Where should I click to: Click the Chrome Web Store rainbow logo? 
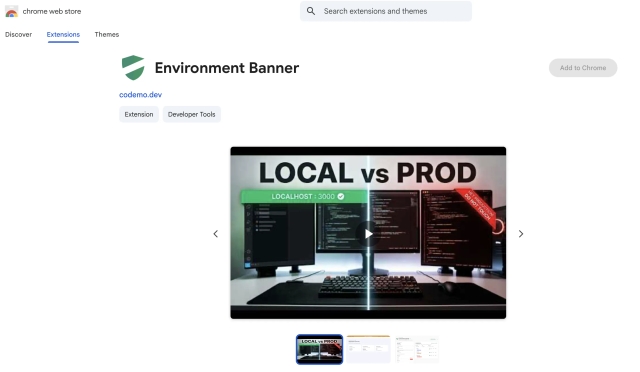11,11
